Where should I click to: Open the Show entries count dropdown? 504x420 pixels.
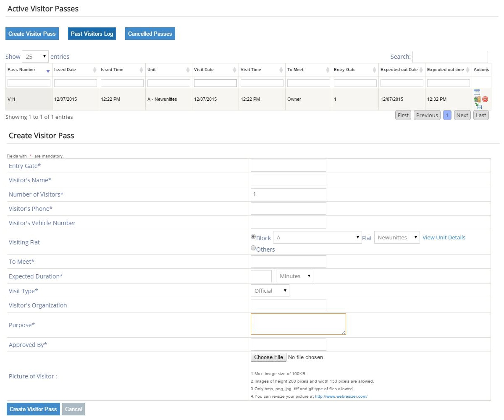point(35,57)
